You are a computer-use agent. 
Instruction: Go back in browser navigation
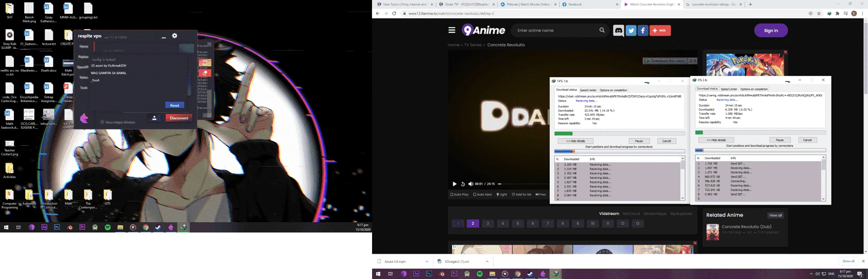[x=377, y=14]
